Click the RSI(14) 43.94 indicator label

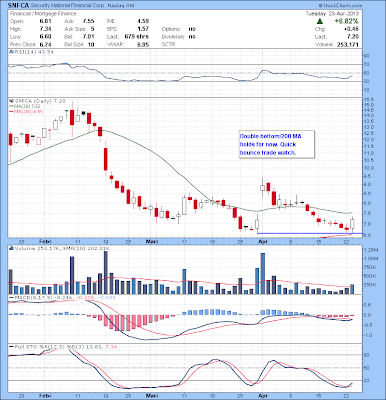34,52
